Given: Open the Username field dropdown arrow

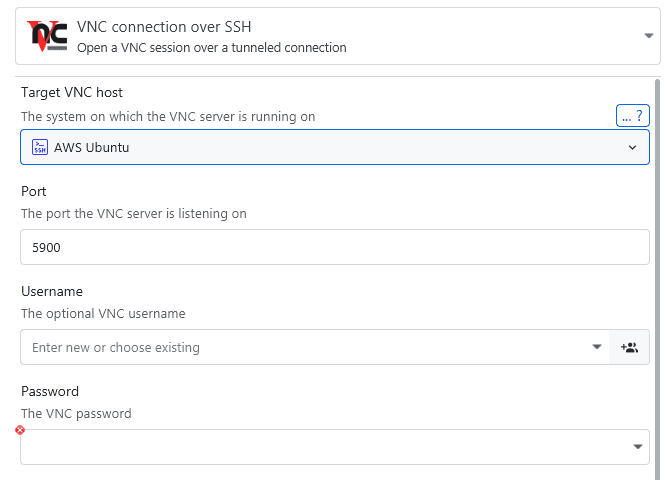Looking at the screenshot, I should point(596,347).
